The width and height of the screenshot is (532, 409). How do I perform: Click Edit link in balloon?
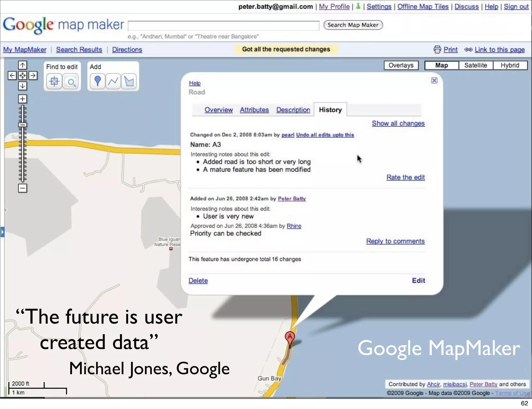pos(418,281)
